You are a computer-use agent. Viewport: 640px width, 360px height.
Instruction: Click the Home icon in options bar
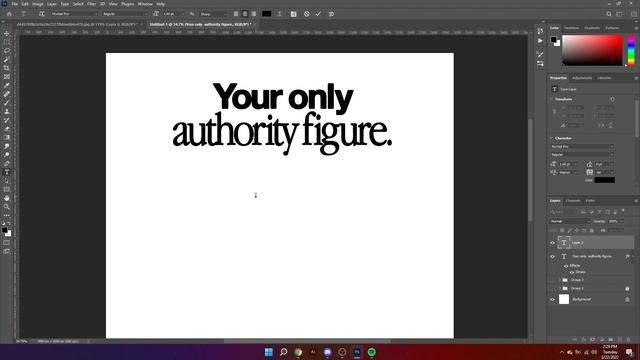(9, 14)
